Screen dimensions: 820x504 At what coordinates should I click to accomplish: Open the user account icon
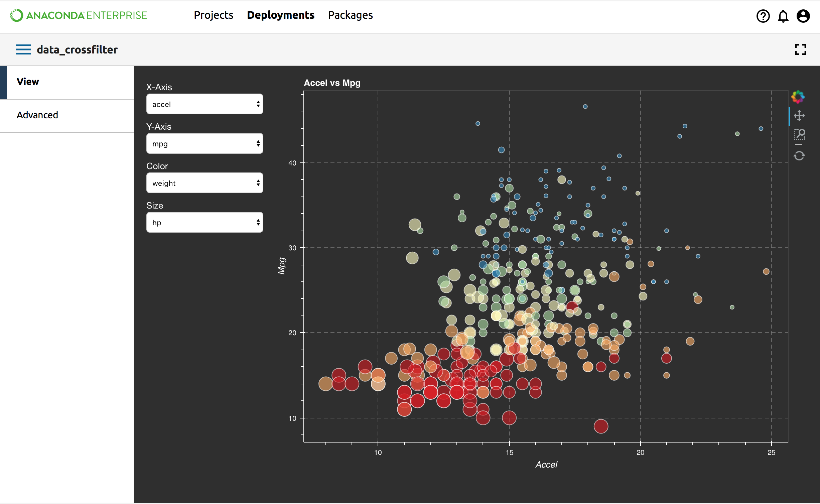803,16
